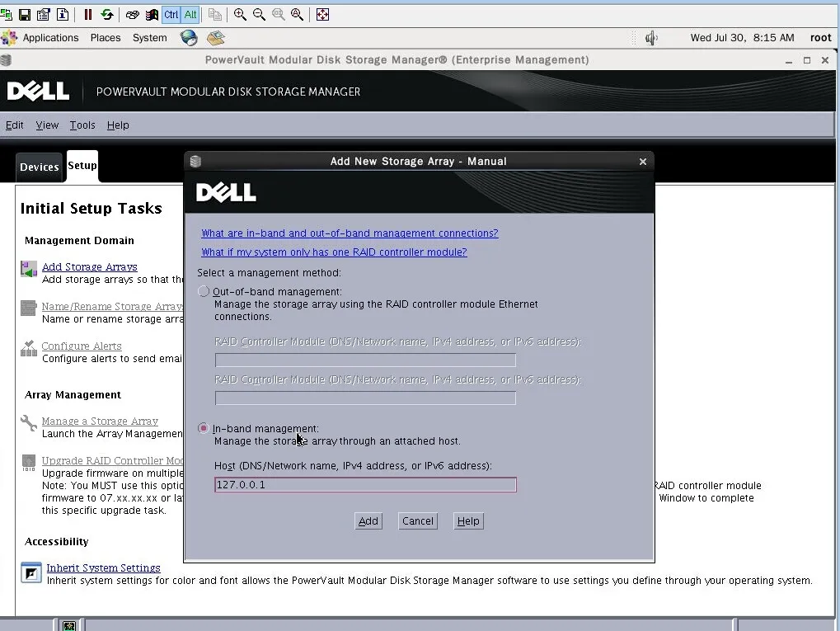Click the main window title bar icon

(6, 60)
